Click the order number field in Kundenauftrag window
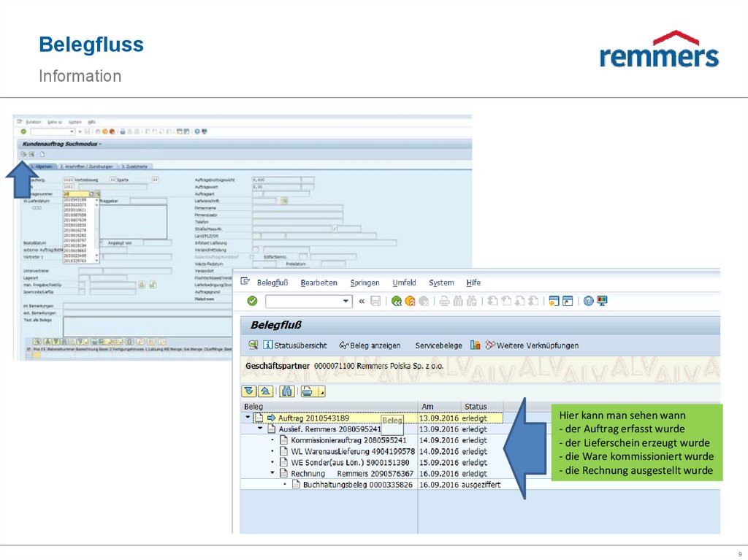748x560 pixels. point(76,193)
